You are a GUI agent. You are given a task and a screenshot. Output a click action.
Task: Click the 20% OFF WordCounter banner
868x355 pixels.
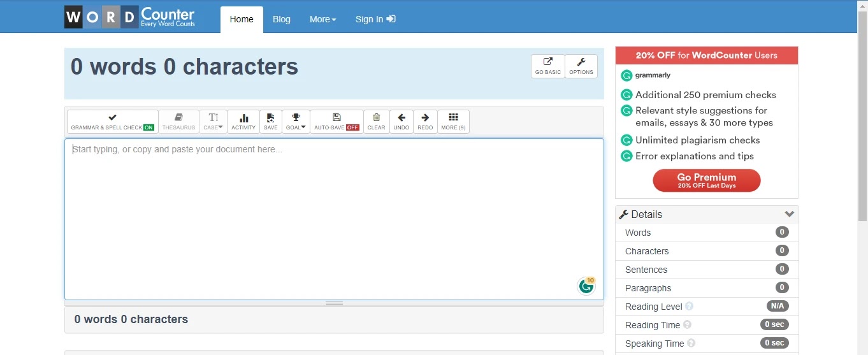pyautogui.click(x=707, y=55)
